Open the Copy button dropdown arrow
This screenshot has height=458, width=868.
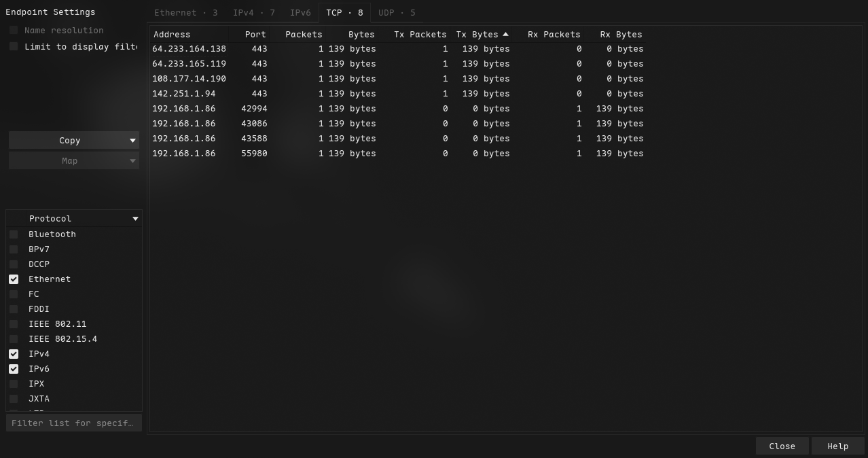[x=132, y=141]
